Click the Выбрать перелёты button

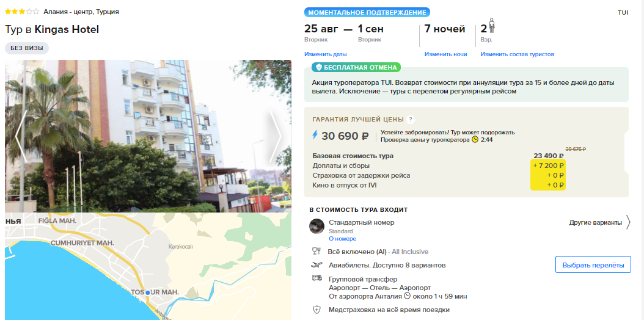coord(593,264)
